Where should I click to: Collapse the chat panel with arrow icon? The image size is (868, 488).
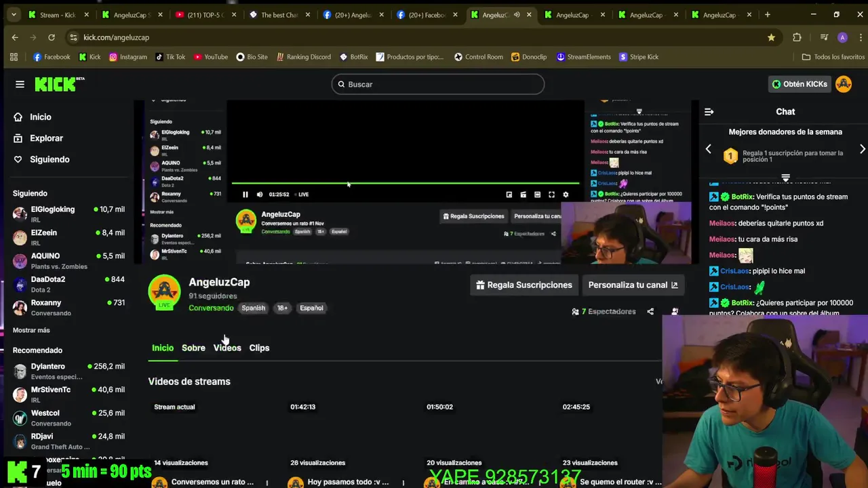pos(709,112)
